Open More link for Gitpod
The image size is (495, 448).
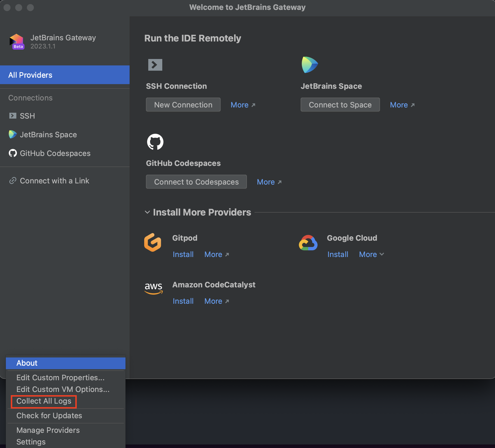(217, 254)
